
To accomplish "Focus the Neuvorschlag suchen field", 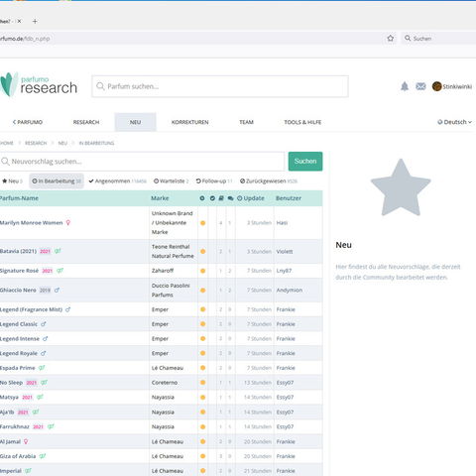I will pyautogui.click(x=142, y=162).
